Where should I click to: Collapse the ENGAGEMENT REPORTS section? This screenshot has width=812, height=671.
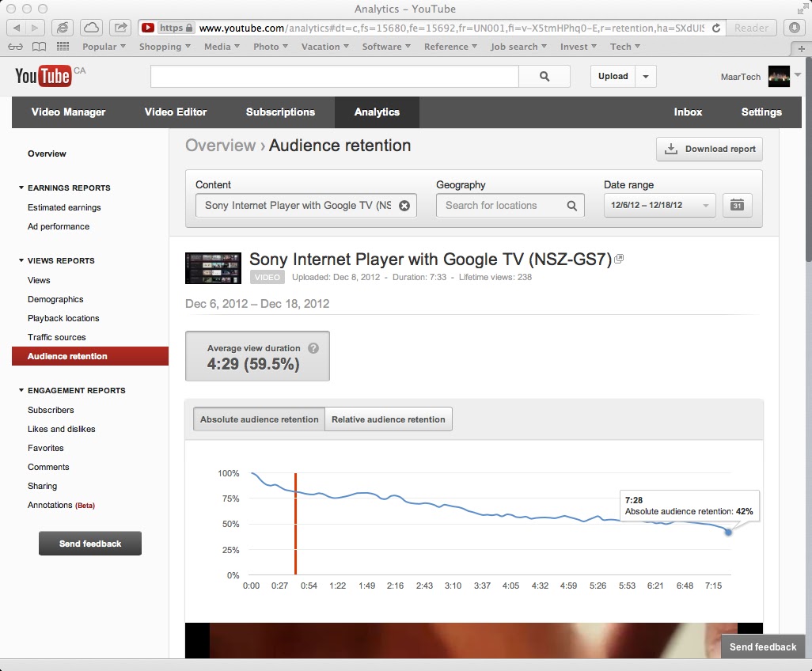click(21, 390)
